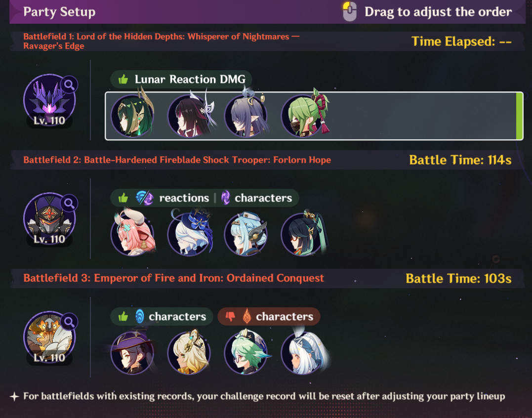Viewport: 532px width, 418px height.
Task: Click the thumbs-up Hydro characters tag
Action: coord(162,317)
